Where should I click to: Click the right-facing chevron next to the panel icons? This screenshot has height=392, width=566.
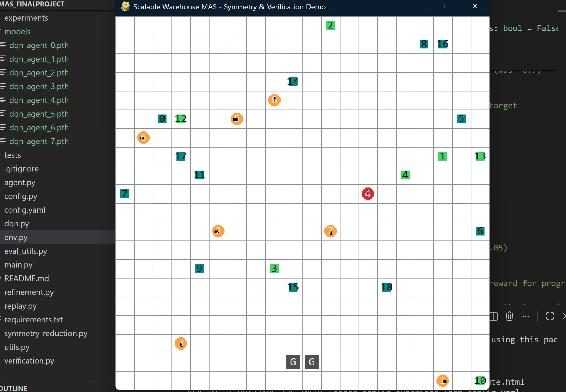click(564, 316)
